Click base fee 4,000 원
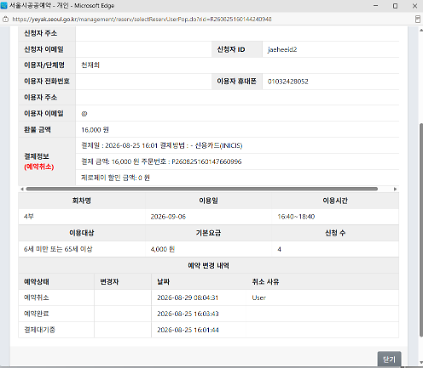The image size is (423, 368). click(x=163, y=249)
